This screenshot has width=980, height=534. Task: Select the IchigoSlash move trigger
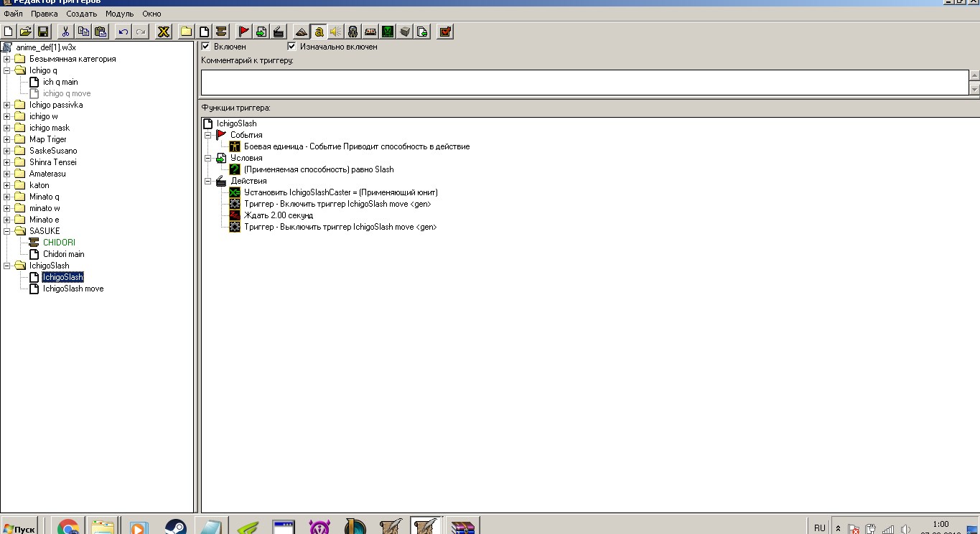(73, 289)
